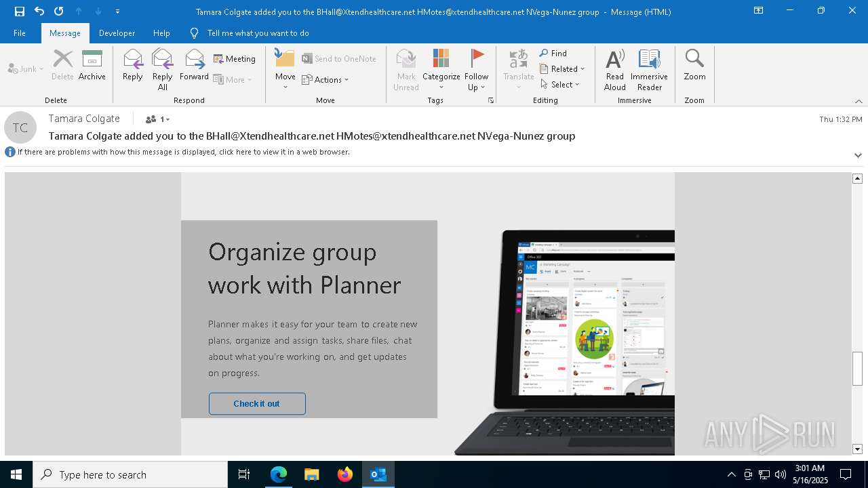This screenshot has height=488, width=868.
Task: Launch Microsoft Edge from taskbar
Action: point(279,474)
